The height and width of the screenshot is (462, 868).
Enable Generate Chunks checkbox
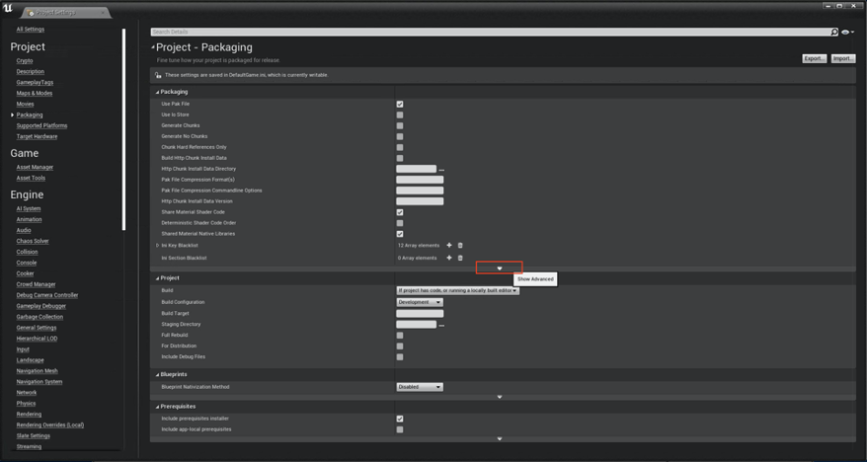(400, 125)
